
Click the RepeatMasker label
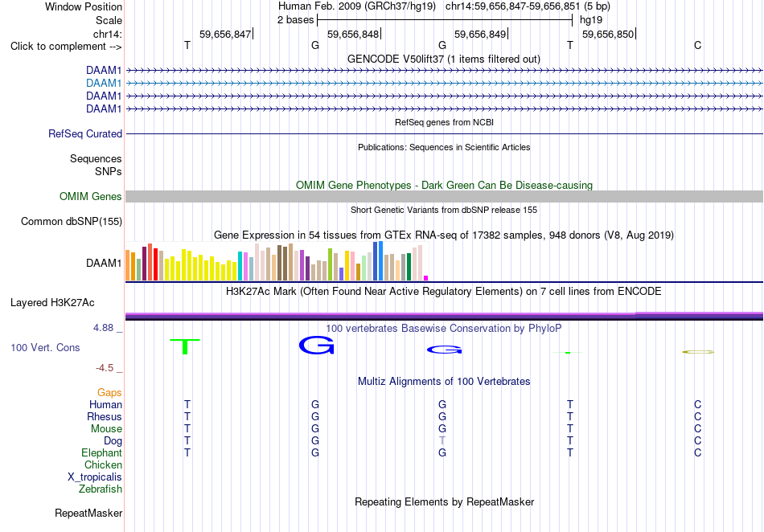(x=88, y=514)
